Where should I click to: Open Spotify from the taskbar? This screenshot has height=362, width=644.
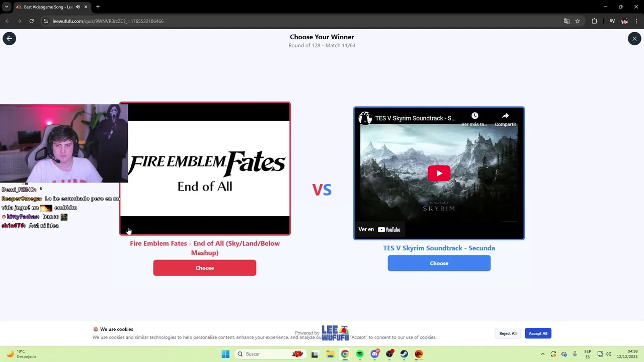coord(360,354)
